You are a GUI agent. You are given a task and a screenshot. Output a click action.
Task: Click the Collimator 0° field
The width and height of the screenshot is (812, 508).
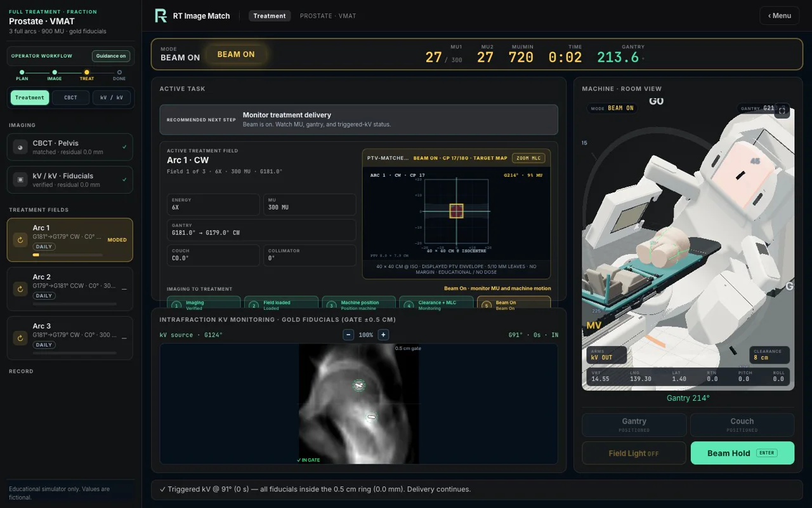tap(310, 255)
